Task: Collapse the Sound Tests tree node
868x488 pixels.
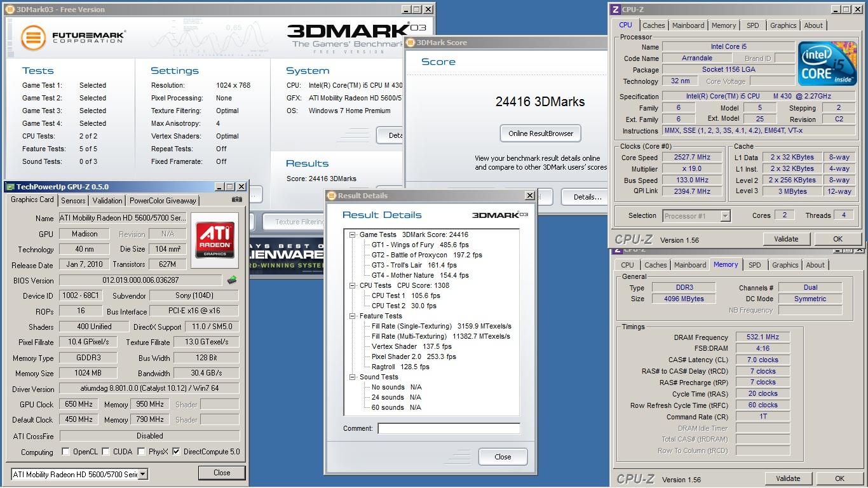Action: tap(353, 377)
